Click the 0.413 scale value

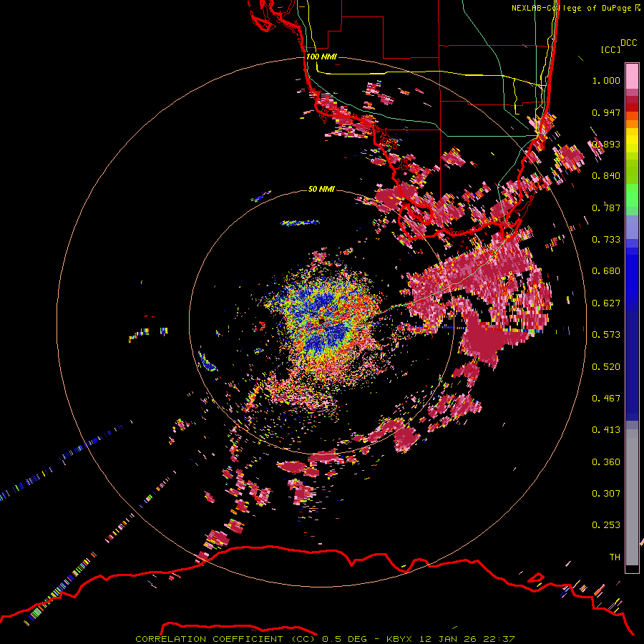tap(606, 430)
